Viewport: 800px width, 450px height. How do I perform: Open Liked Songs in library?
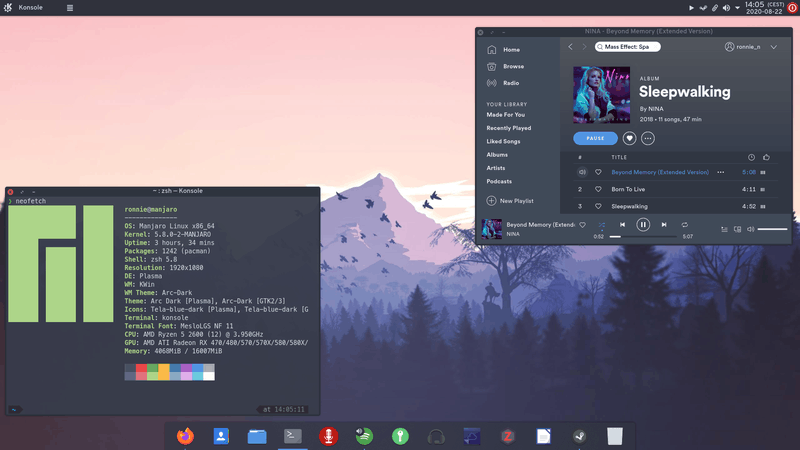[503, 141]
